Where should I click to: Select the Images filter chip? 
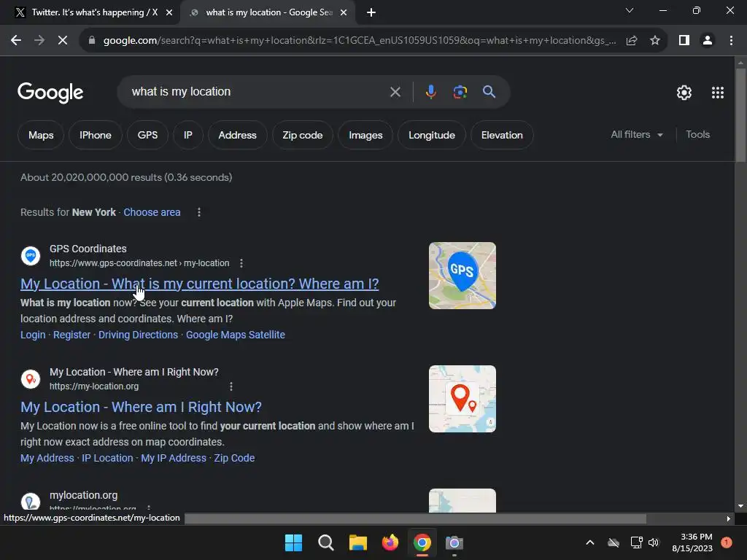tap(365, 135)
